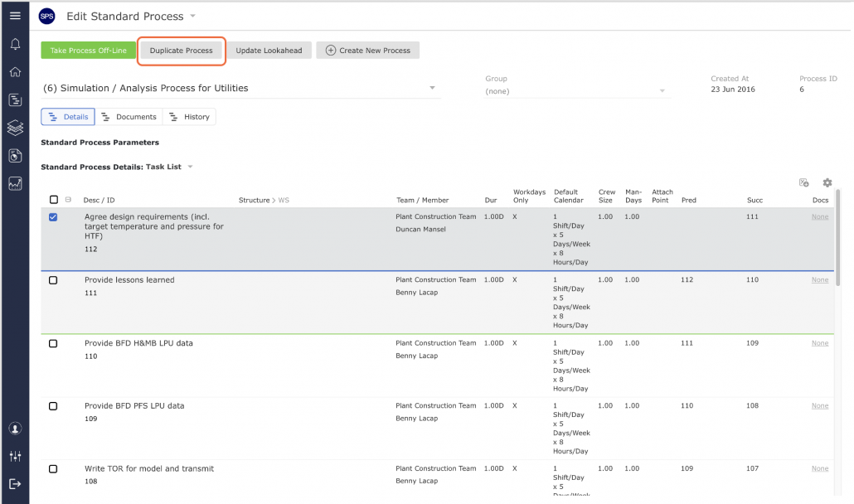Click the Crew Size column header

point(607,196)
